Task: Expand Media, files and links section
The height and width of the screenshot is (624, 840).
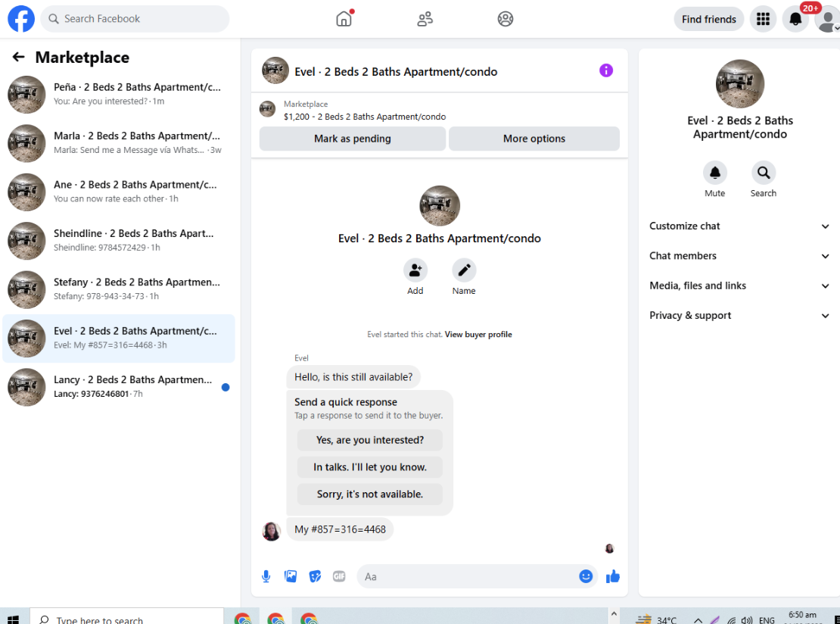Action: (740, 285)
